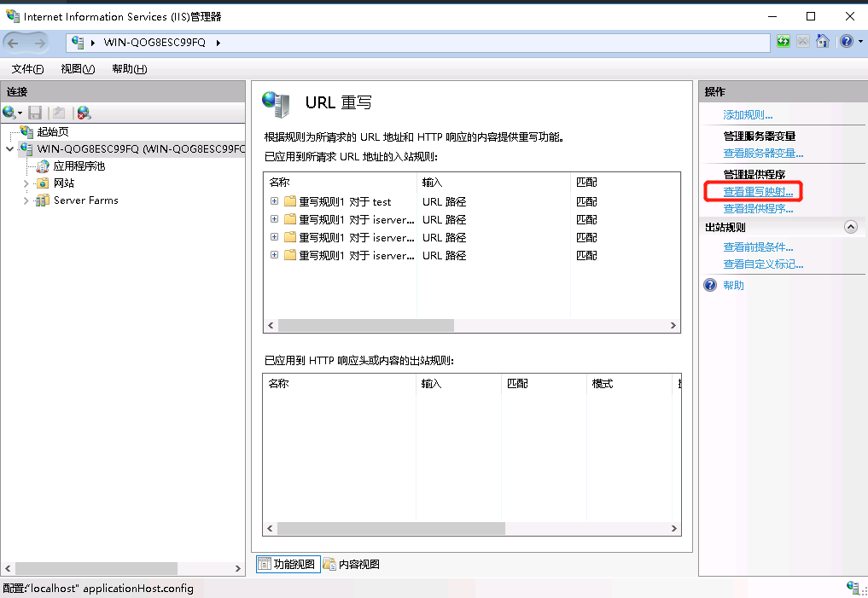Click the 查看自定义标记... link

763,264
